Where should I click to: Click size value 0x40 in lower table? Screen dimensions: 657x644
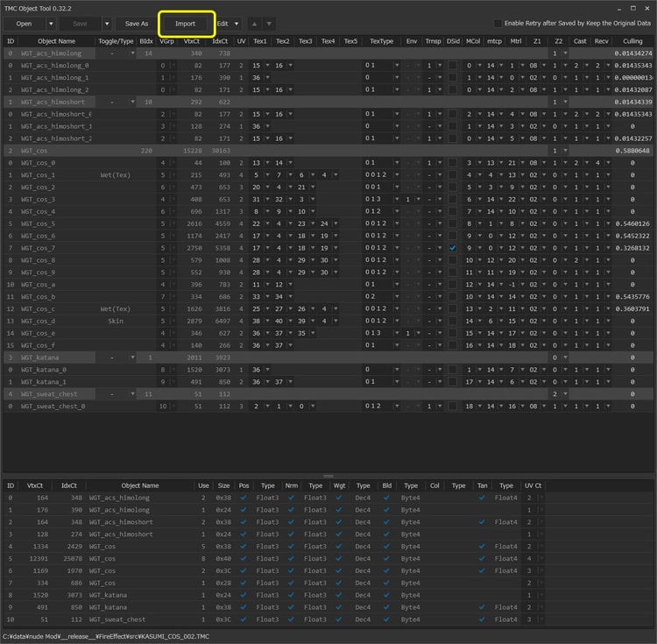[x=223, y=558]
